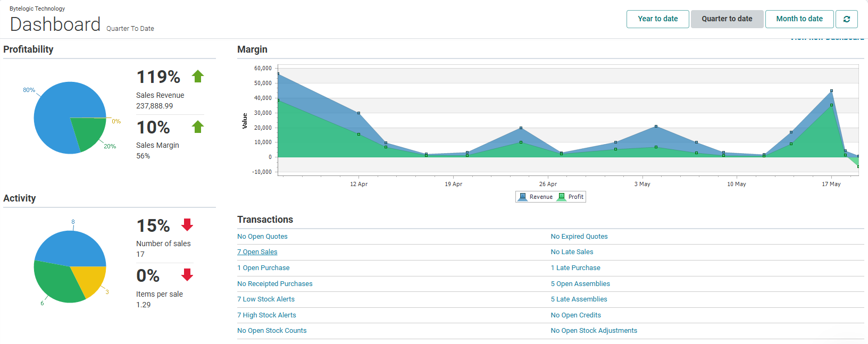Viewport: 868px width, 344px height.
Task: Click the Items per sale value 1.29
Action: [143, 305]
